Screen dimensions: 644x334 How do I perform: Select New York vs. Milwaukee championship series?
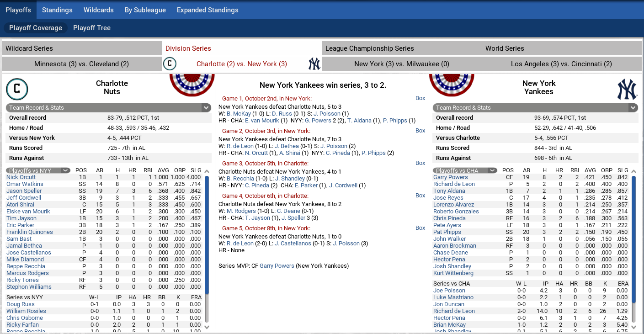pyautogui.click(x=401, y=64)
